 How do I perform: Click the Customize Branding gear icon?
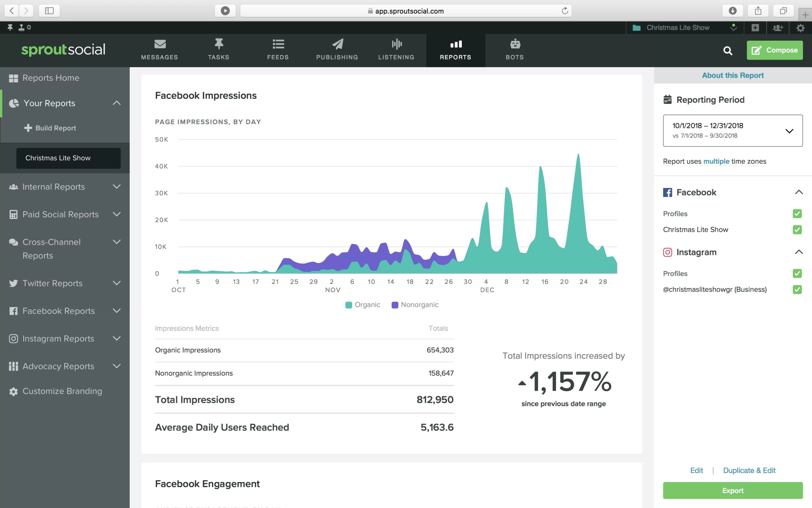(x=13, y=391)
